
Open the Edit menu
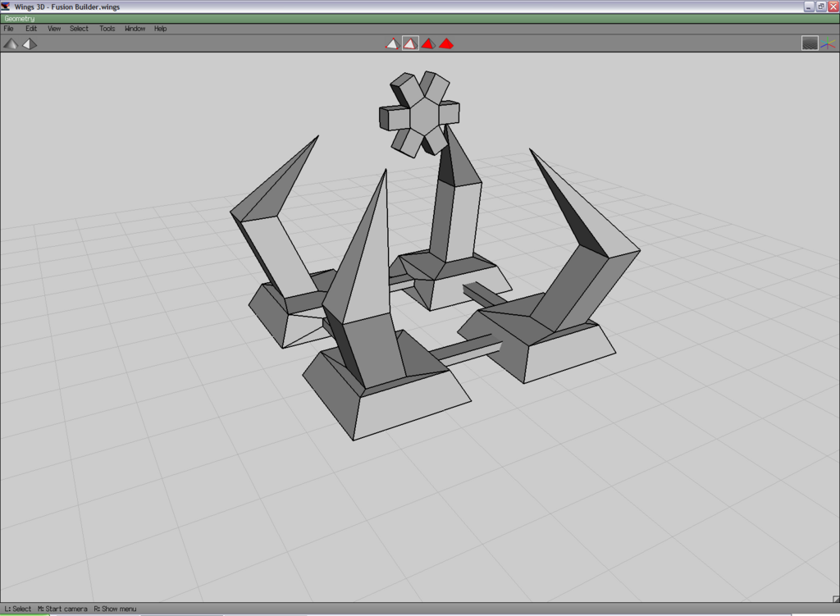tap(31, 29)
